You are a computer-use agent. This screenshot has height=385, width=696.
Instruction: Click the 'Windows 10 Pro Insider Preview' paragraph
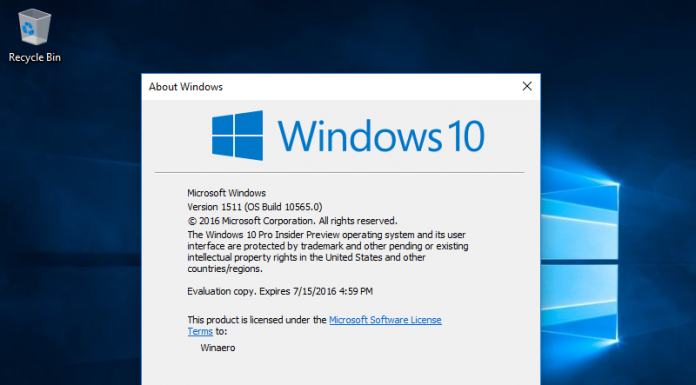coord(328,252)
